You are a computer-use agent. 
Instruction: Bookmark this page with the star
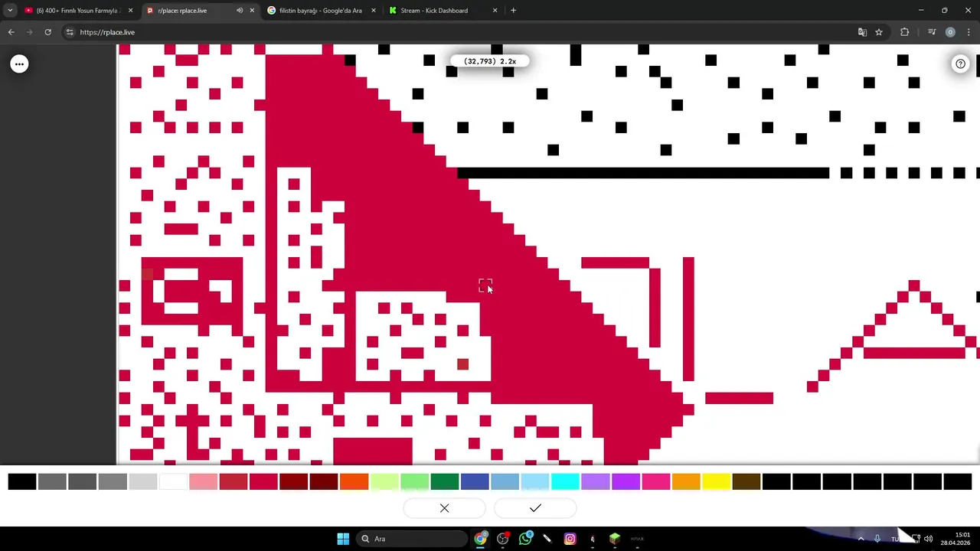879,32
